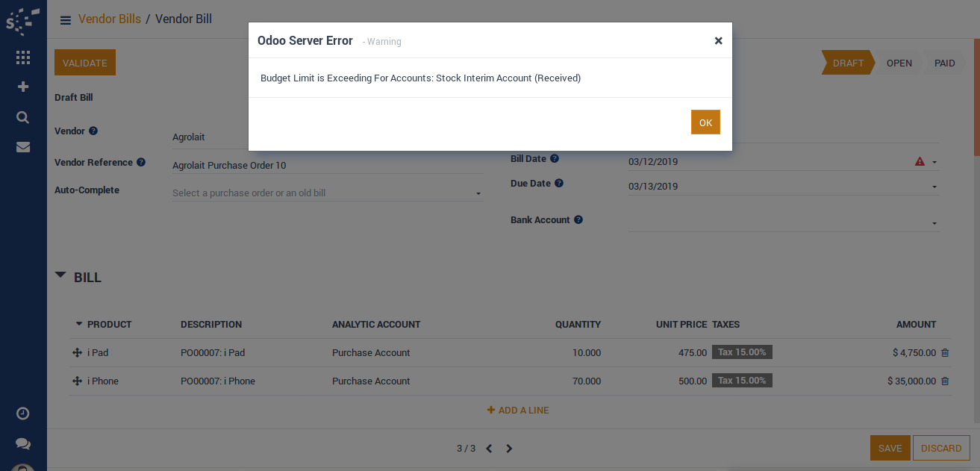This screenshot has width=980, height=471.
Task: Click the Validate button
Action: (x=85, y=63)
